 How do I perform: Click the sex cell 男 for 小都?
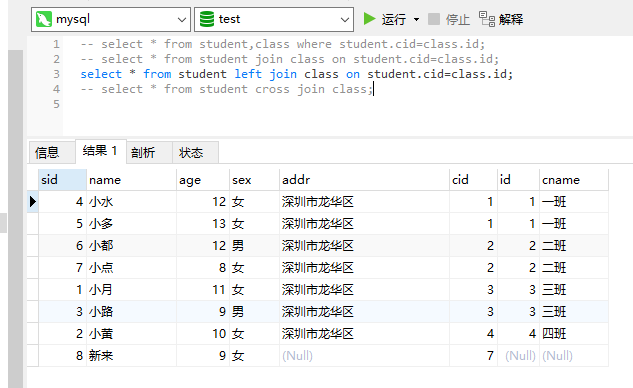[254, 245]
